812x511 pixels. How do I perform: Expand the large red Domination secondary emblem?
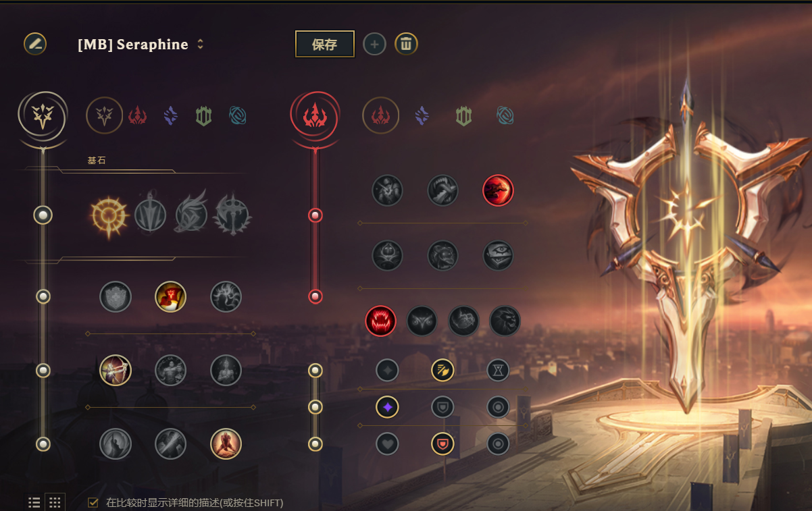coord(315,116)
